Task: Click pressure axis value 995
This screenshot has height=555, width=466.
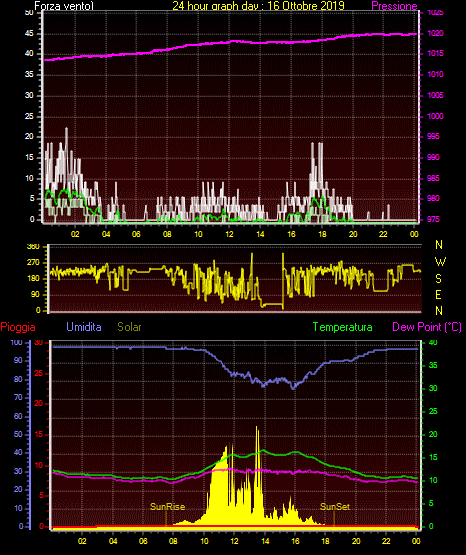Action: (x=433, y=136)
